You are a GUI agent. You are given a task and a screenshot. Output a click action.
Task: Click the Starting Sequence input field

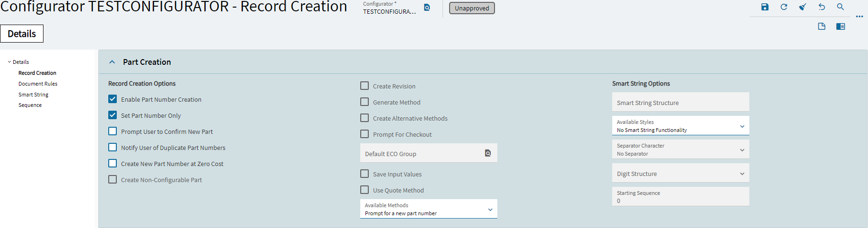point(681,197)
